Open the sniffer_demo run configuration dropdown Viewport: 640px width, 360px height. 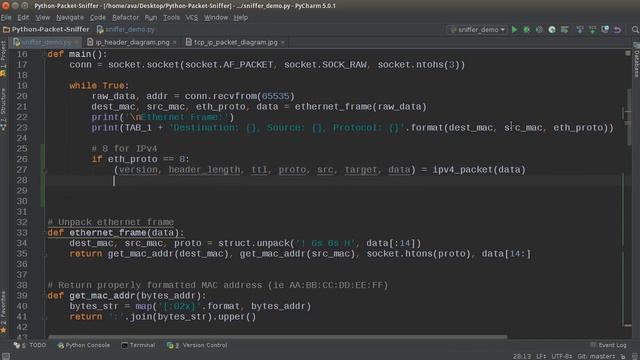coord(477,30)
